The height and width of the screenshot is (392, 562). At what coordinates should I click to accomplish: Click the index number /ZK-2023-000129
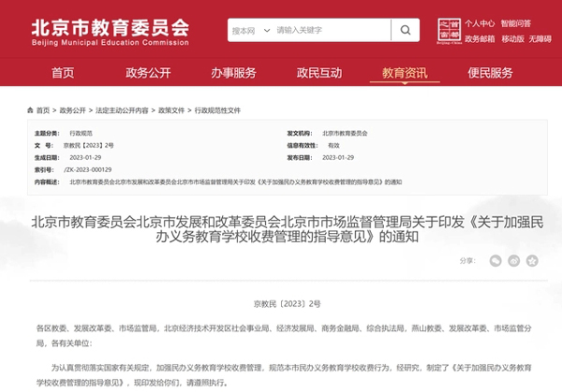(88, 169)
